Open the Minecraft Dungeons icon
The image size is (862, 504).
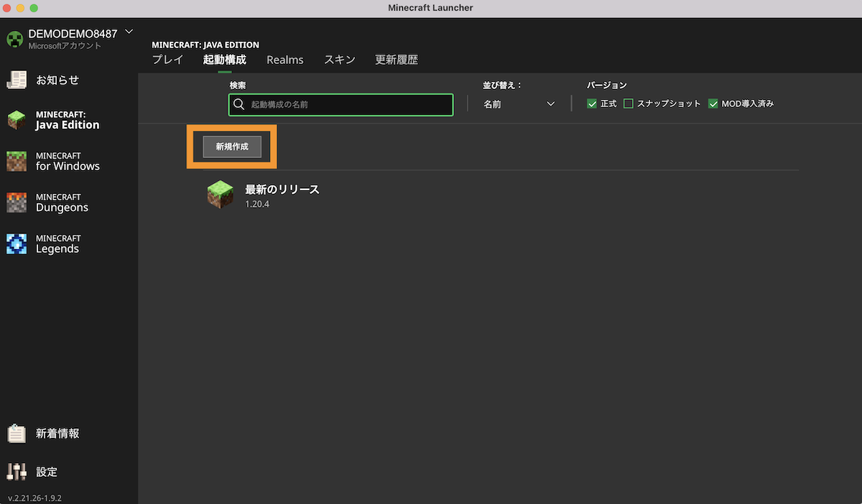17,202
